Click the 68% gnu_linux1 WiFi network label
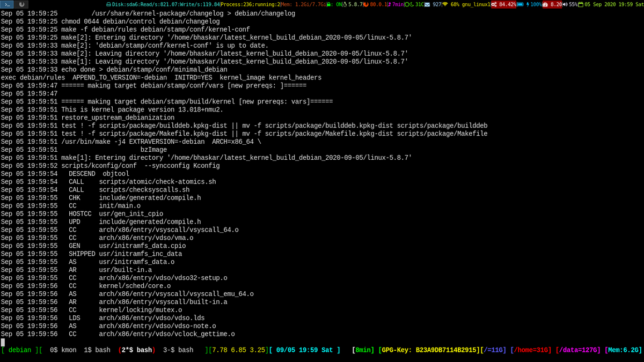 (x=471, y=4)
